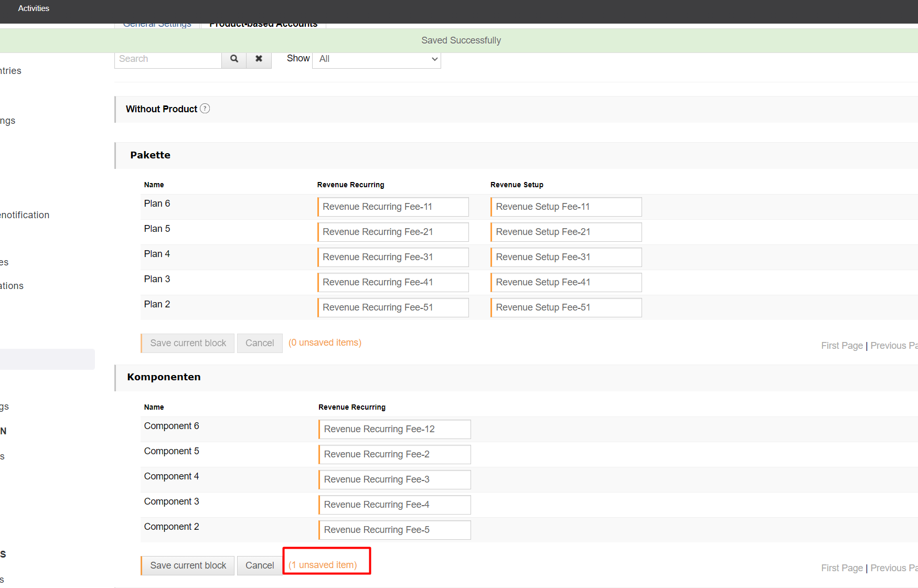Open Activities in the top bar
This screenshot has width=918, height=588.
point(34,8)
